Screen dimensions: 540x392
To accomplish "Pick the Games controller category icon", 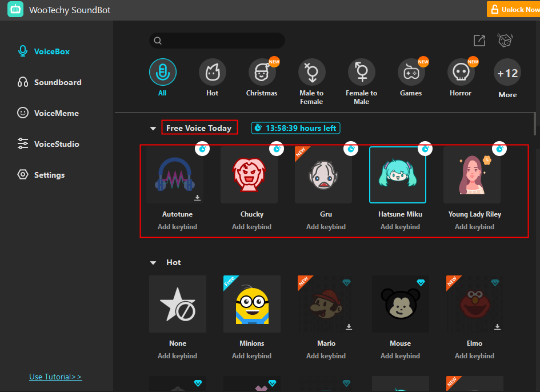I will [x=411, y=73].
